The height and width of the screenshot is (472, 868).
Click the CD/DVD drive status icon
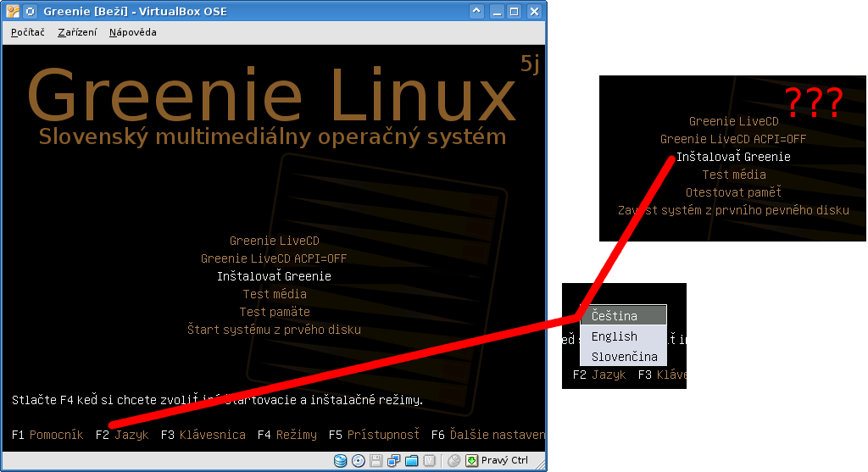click(x=359, y=460)
